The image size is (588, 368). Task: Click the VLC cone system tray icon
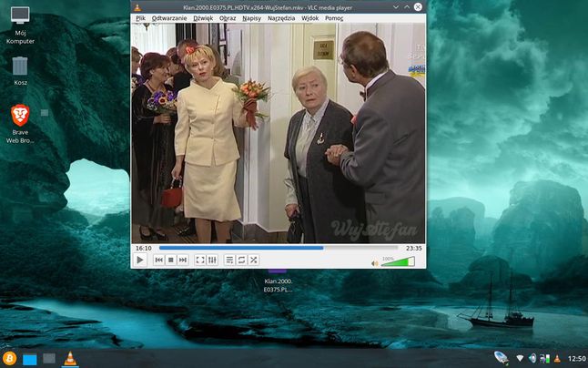coord(557,359)
